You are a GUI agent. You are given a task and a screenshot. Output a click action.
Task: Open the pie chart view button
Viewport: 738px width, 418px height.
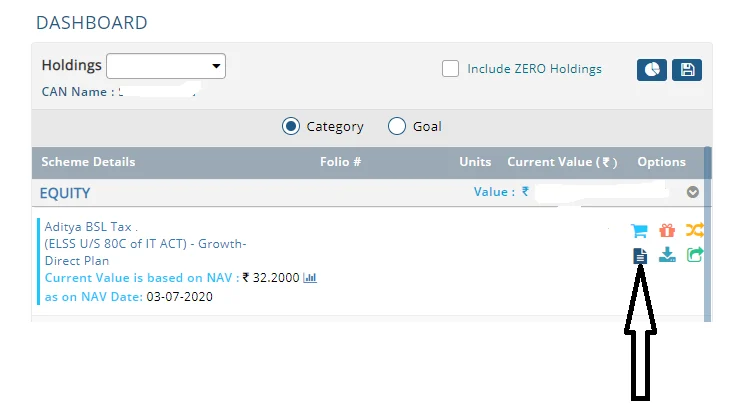(x=651, y=70)
